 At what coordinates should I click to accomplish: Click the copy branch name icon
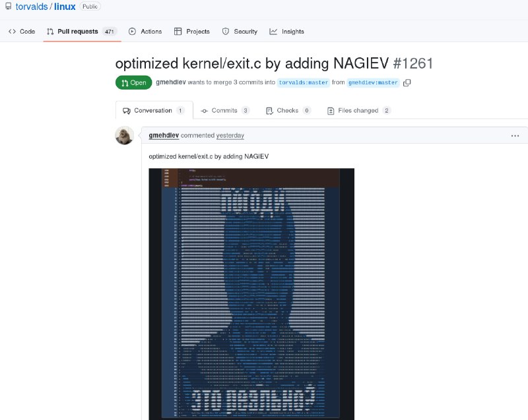point(407,82)
